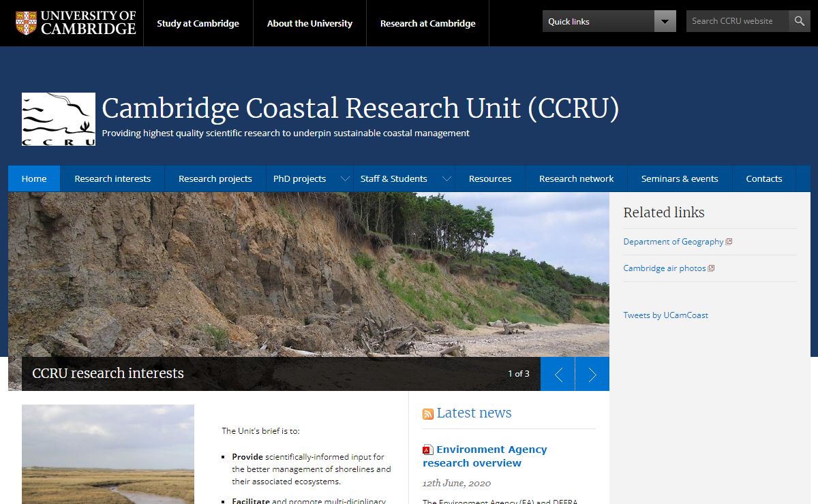Advance to the next carousel slide
The image size is (818, 504).
coord(592,374)
